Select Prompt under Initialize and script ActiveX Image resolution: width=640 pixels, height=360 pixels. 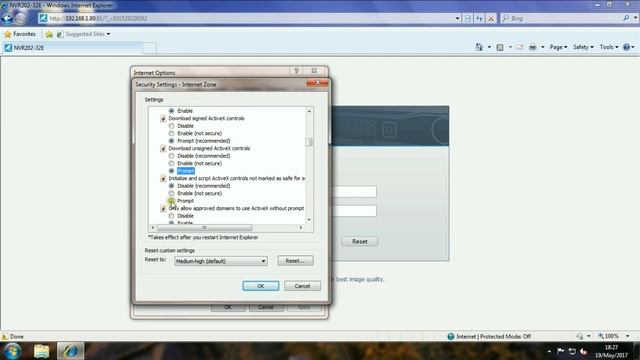pyautogui.click(x=171, y=201)
